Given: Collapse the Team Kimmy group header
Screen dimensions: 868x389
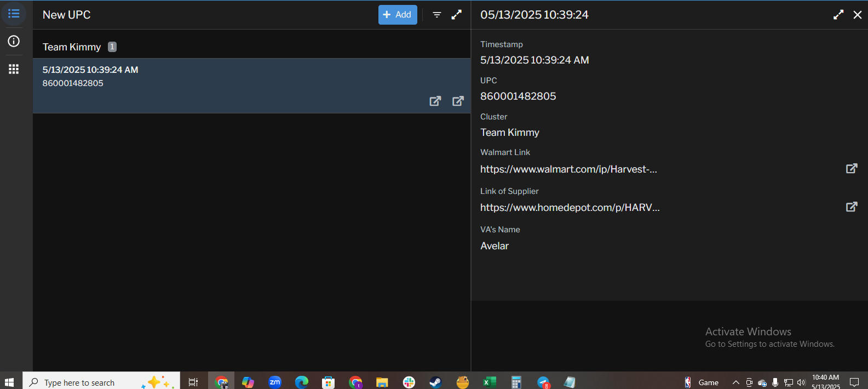Looking at the screenshot, I should click(x=72, y=47).
